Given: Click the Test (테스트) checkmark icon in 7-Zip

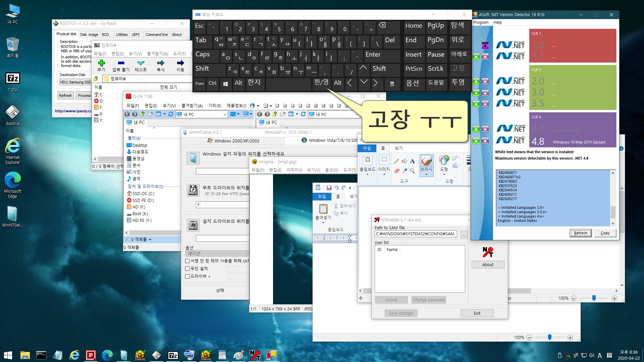Looking at the screenshot, I should click(141, 63).
